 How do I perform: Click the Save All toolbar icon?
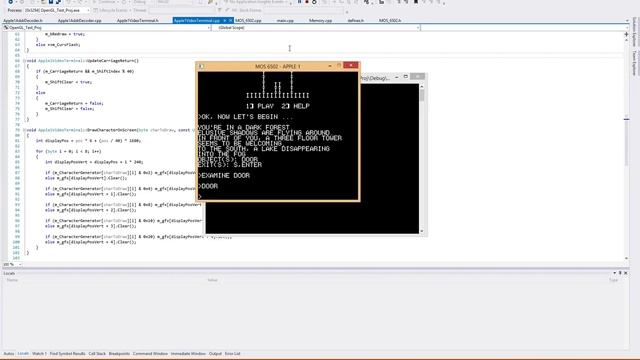point(58,2)
